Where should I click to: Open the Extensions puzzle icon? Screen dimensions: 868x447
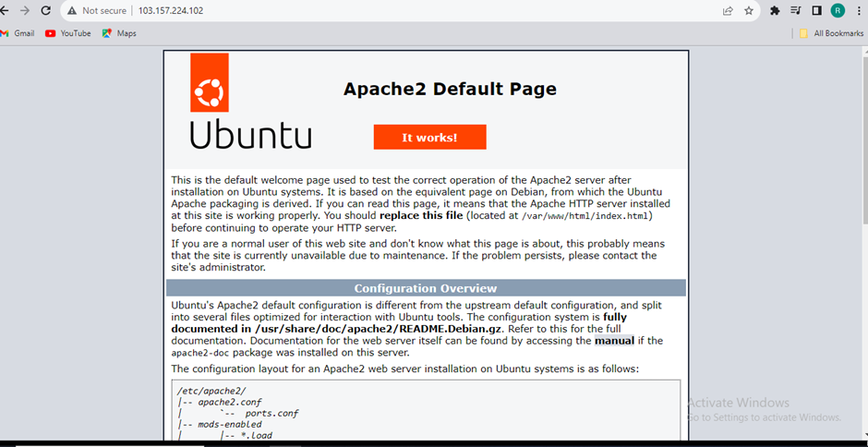(x=776, y=11)
